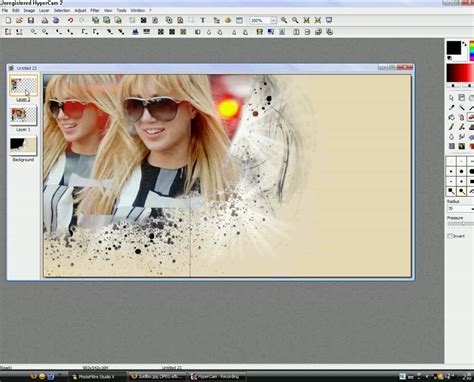Choose the paintbrush tool in the palette
This screenshot has width=474, height=382.
pos(452,127)
